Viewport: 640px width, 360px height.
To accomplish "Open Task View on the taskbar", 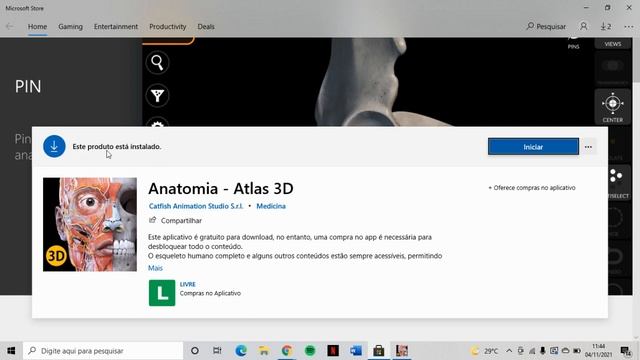I will 217,351.
